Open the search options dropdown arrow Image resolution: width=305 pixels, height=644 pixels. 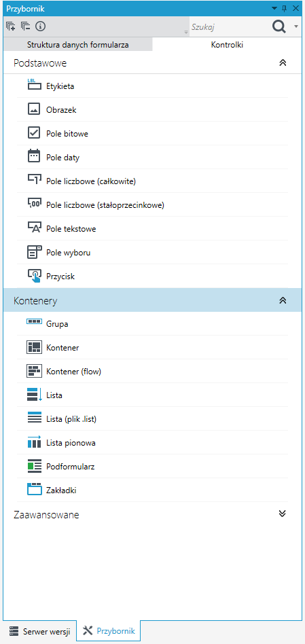tap(296, 27)
